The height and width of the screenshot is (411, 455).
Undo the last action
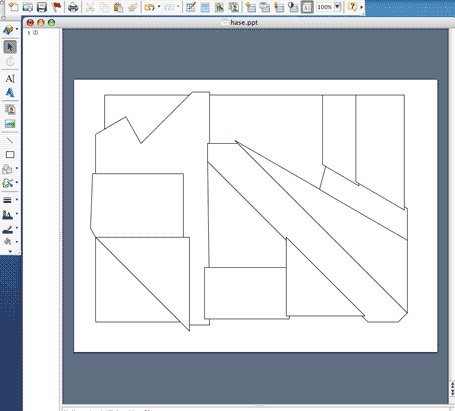150,7
